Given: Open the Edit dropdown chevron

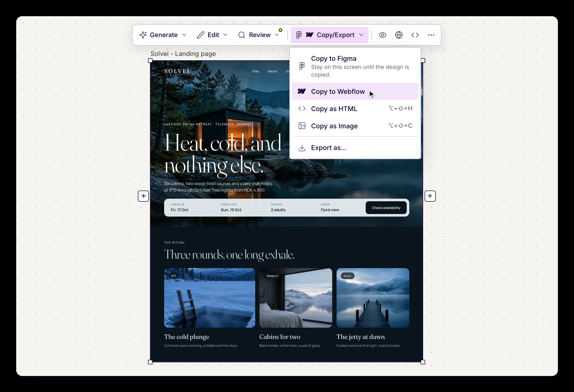Looking at the screenshot, I should pyautogui.click(x=225, y=35).
